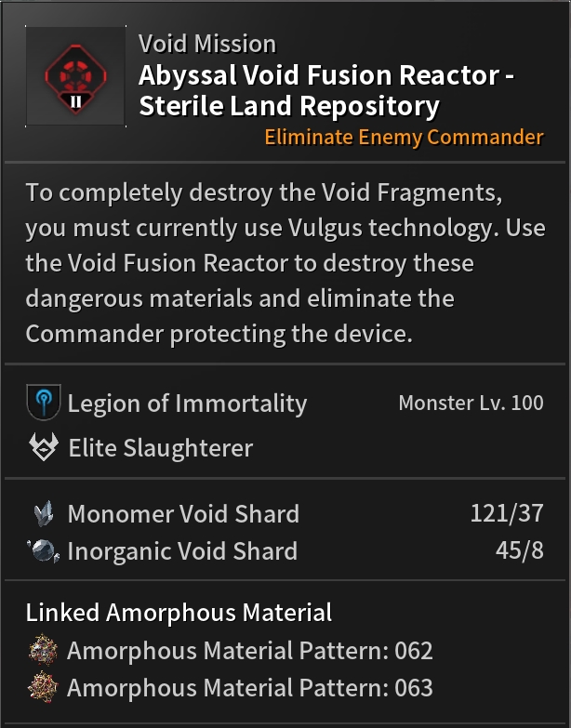Click the Legion of Immortality faction icon

(42, 404)
